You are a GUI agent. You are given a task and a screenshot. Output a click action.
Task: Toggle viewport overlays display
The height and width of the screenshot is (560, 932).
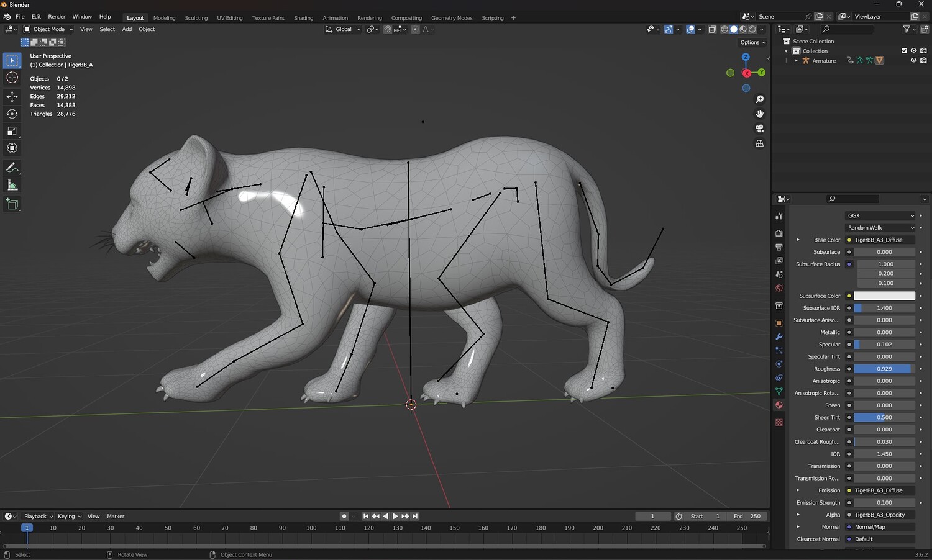point(690,29)
